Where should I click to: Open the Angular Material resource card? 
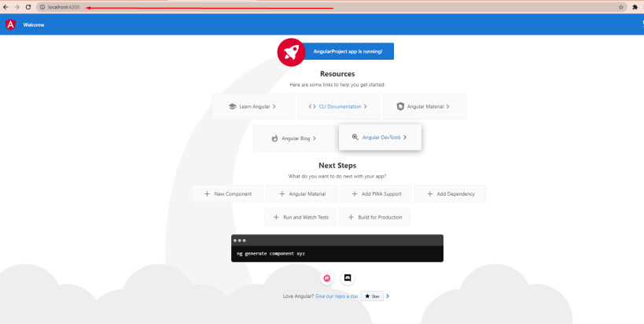pos(425,106)
